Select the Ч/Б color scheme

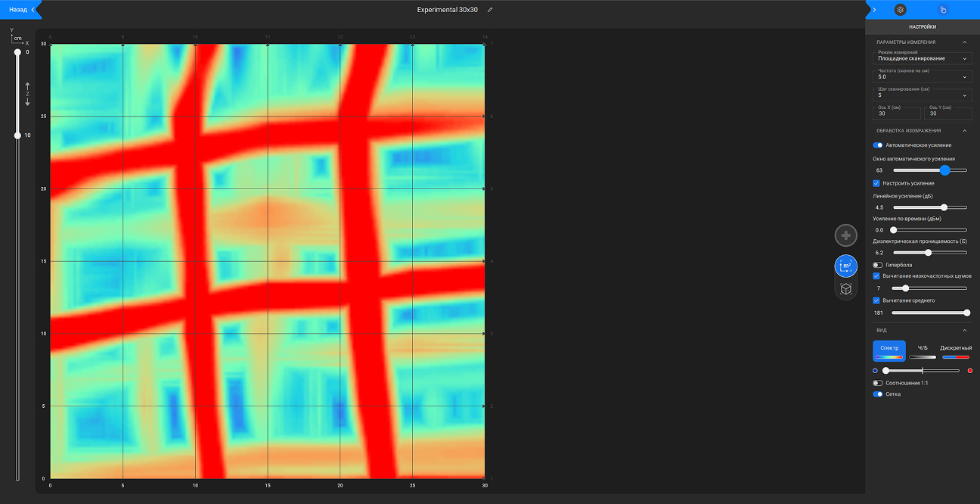(x=922, y=351)
